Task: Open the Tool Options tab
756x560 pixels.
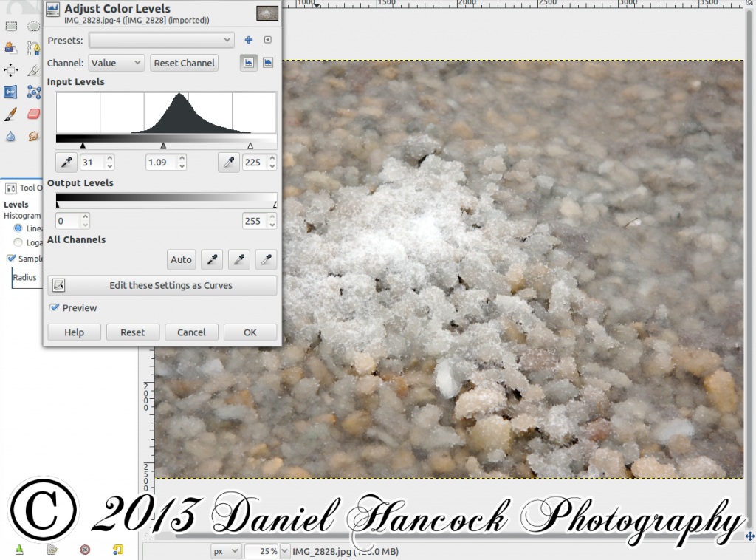Action: coord(24,188)
